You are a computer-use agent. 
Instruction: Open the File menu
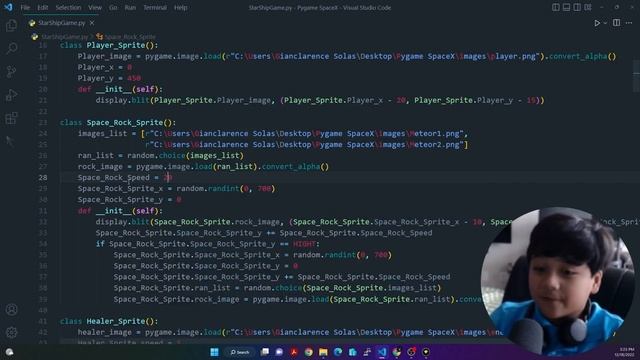coord(25,7)
